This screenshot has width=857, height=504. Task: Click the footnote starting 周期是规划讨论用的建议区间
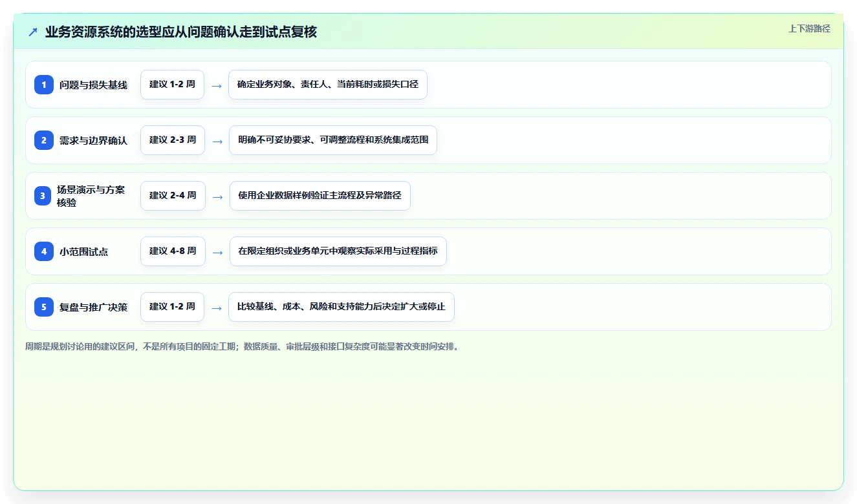[x=243, y=346]
